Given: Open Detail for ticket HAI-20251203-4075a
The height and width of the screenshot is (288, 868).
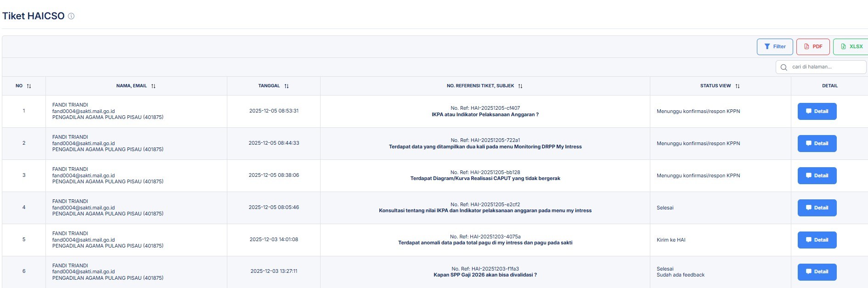Looking at the screenshot, I should click(817, 240).
